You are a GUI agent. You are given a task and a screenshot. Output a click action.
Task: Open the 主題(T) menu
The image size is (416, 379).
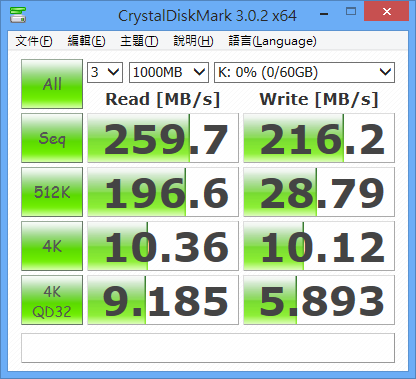click(139, 41)
